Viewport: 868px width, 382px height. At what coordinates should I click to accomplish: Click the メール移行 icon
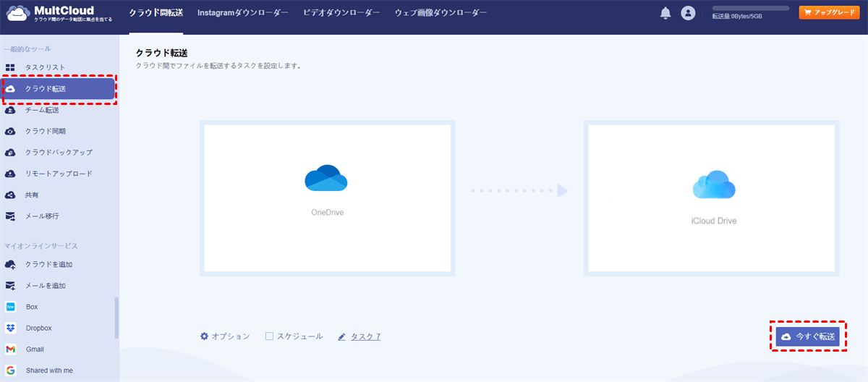[11, 216]
